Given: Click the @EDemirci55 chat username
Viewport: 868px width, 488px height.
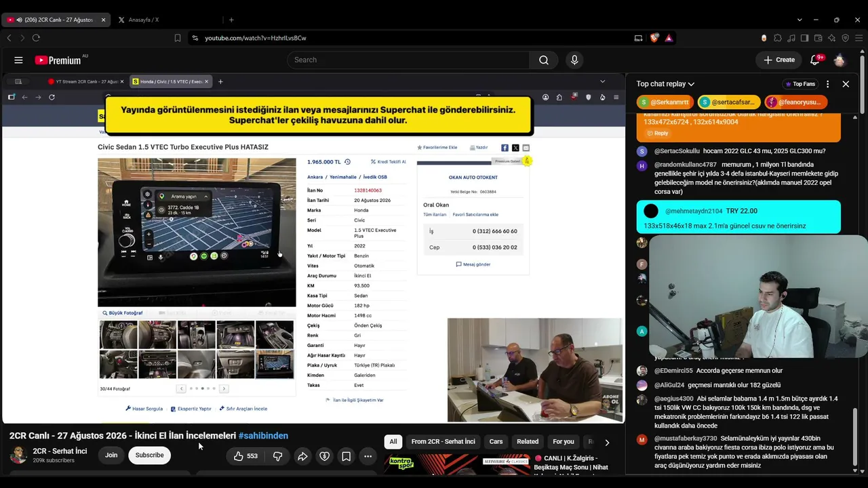Looking at the screenshot, I should click(x=673, y=371).
